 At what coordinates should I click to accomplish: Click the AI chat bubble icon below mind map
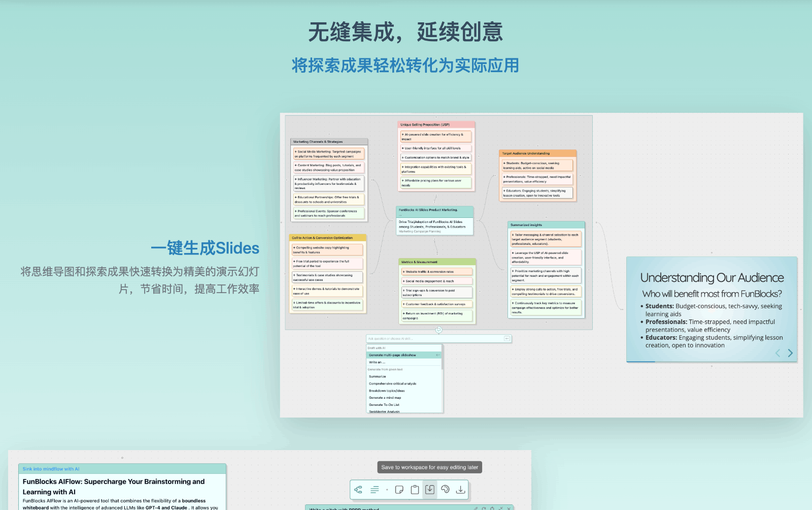click(x=438, y=330)
